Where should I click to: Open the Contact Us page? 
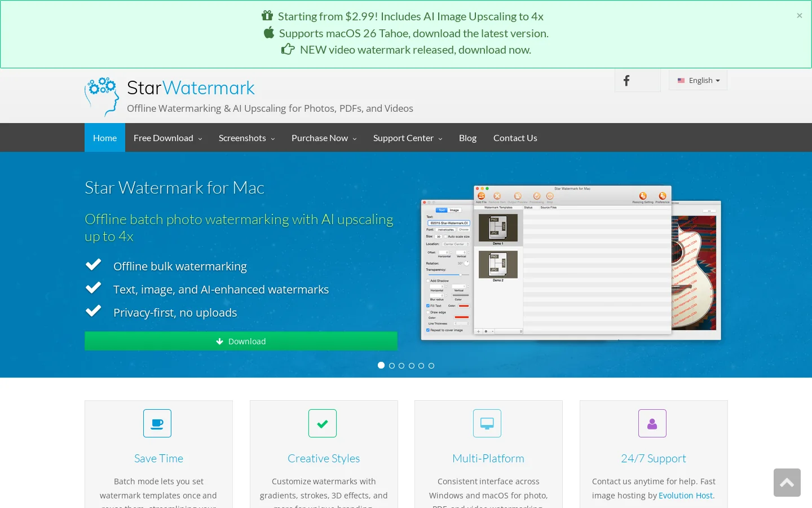pyautogui.click(x=515, y=138)
